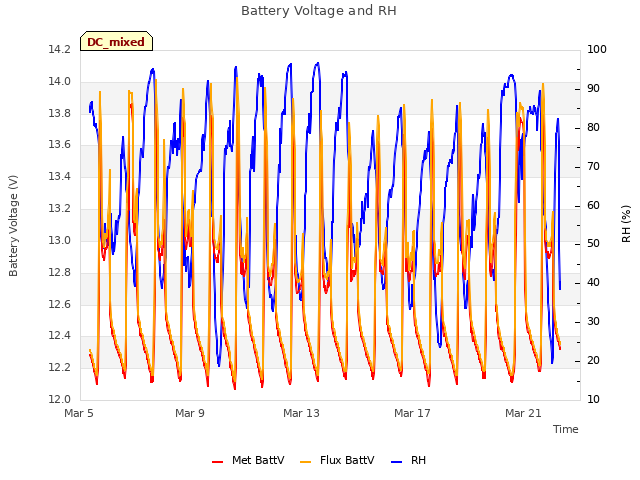Click the 10 RH axis label
This screenshot has height=480, width=640.
click(x=593, y=400)
